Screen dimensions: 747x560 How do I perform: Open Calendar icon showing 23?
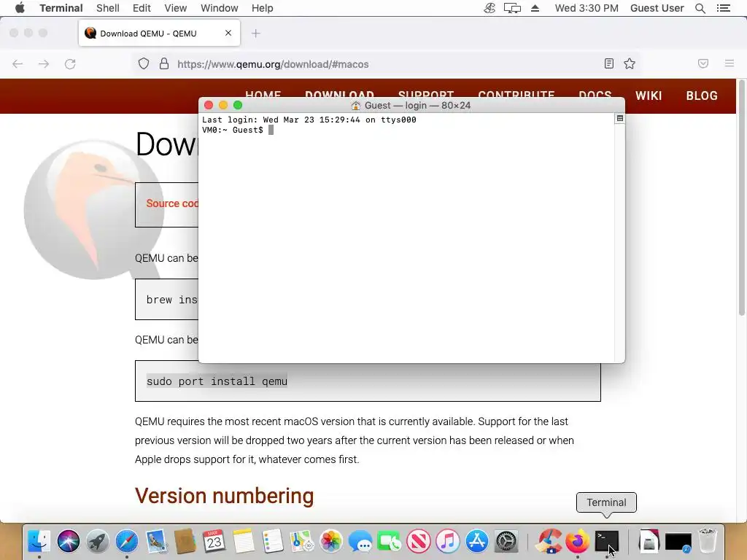tap(214, 542)
